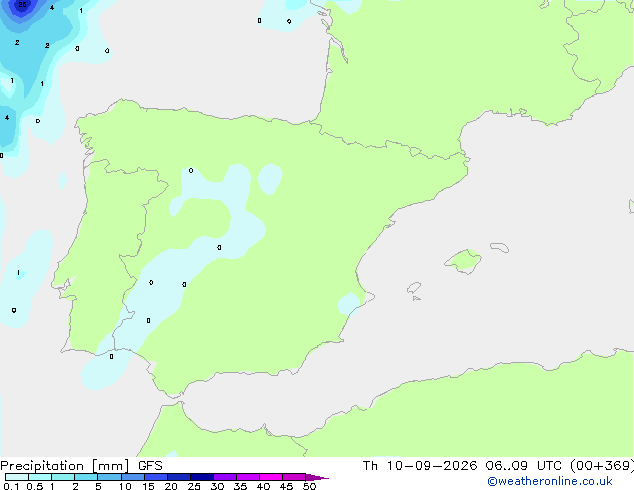Click the legend label "30"

tap(217, 486)
